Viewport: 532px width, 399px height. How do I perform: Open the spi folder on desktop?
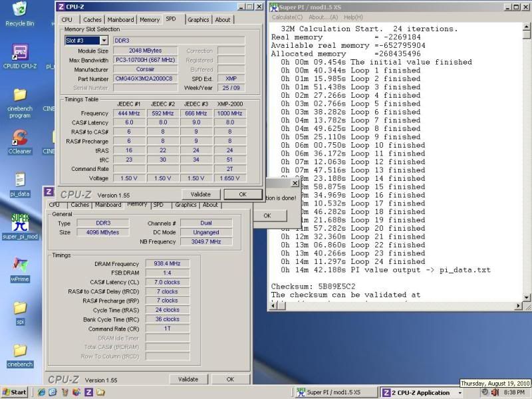pos(20,313)
